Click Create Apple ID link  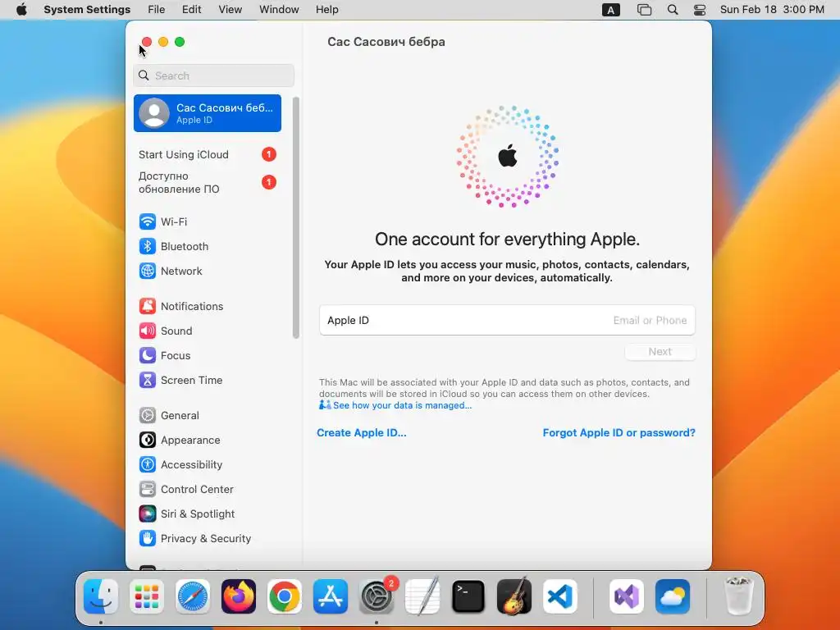pos(362,433)
